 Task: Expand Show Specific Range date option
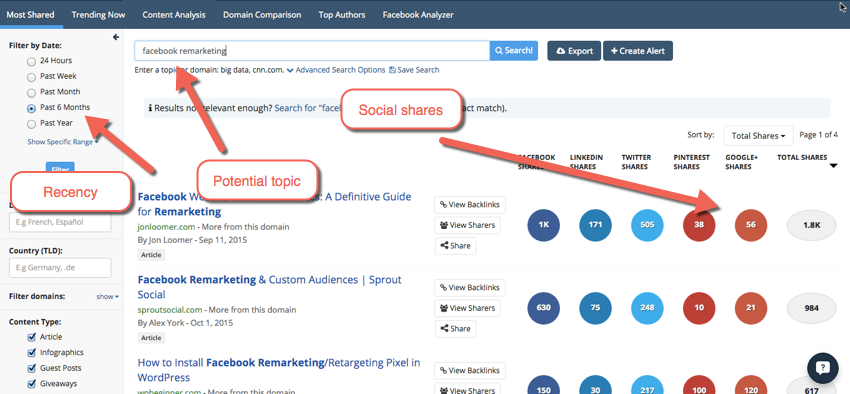[x=63, y=141]
